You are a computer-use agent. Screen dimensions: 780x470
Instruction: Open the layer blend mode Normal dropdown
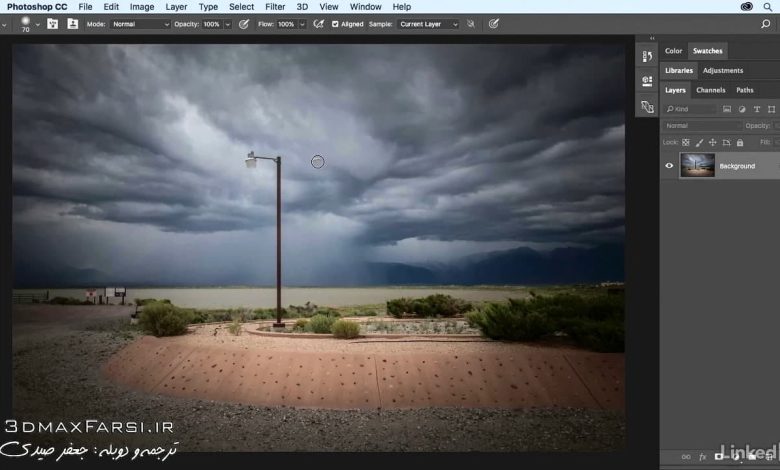(x=701, y=126)
